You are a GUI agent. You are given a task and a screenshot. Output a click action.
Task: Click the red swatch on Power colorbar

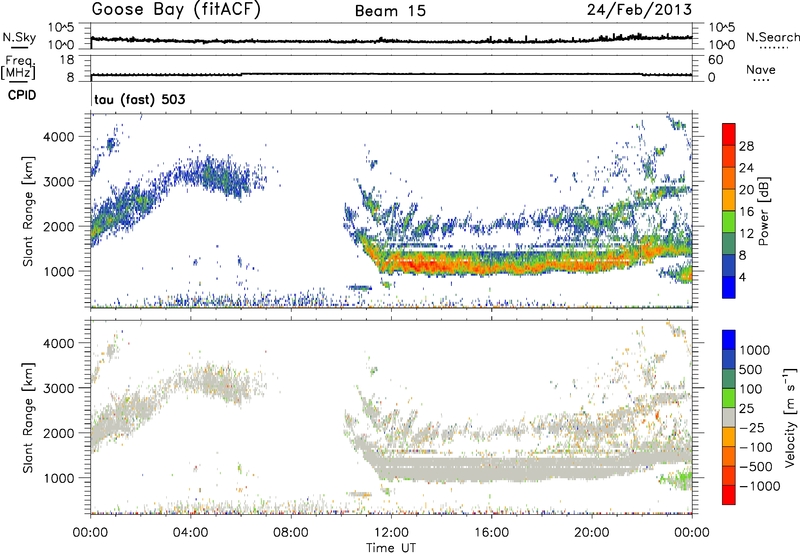coord(729,134)
